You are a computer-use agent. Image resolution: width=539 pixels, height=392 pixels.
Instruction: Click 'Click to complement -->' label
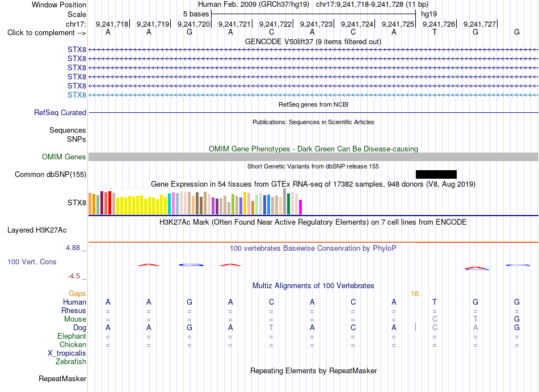[x=47, y=33]
